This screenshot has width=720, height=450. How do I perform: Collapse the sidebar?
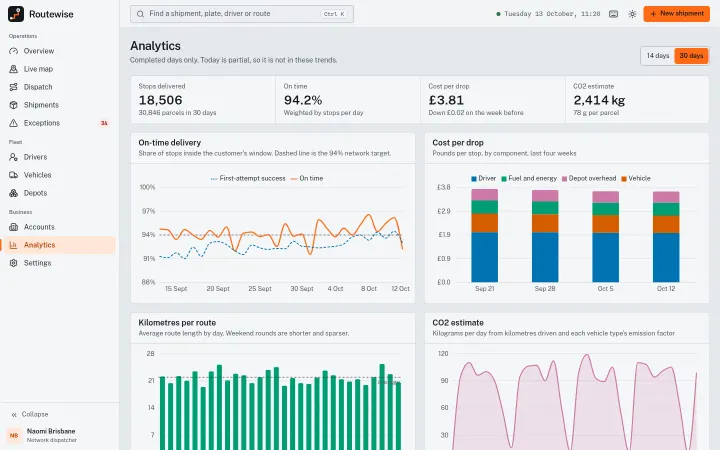coord(60,414)
